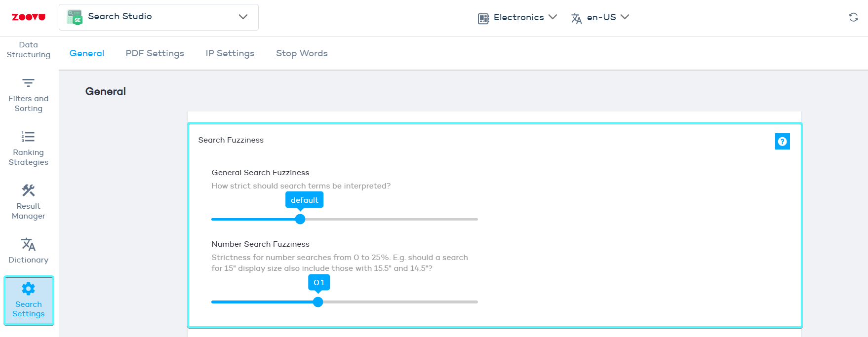Click the Search Studio app icon
The width and height of the screenshot is (868, 337).
[75, 17]
